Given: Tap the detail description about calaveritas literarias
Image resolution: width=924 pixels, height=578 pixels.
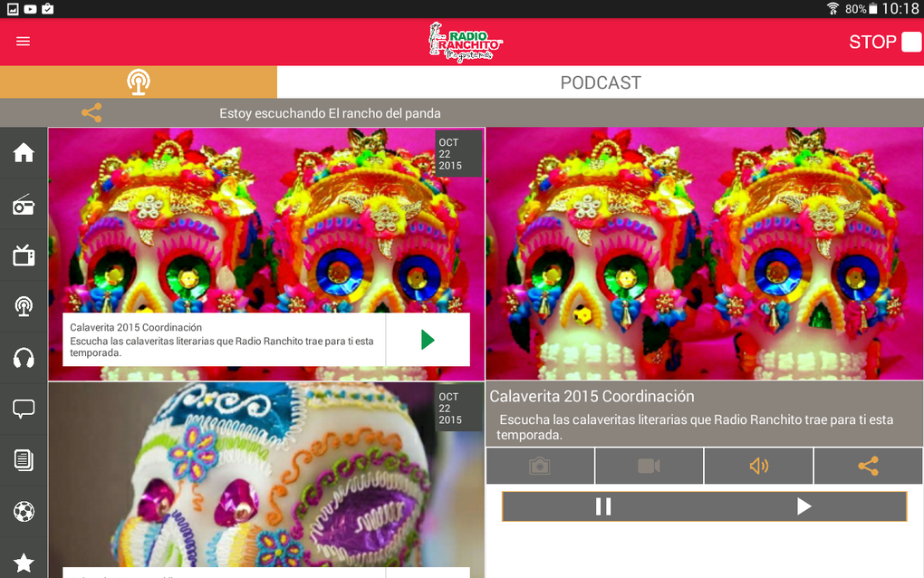Looking at the screenshot, I should (x=695, y=428).
